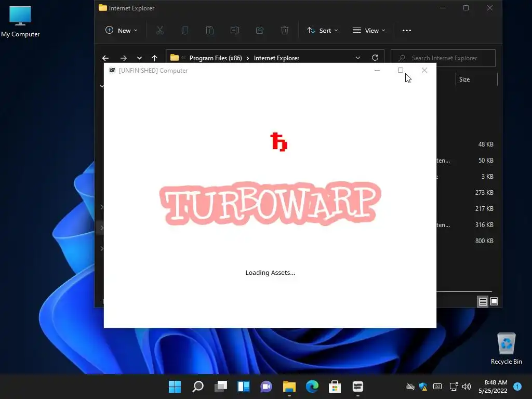Viewport: 532px width, 399px height.
Task: Click the Windows Security tray icon
Action: (x=423, y=387)
